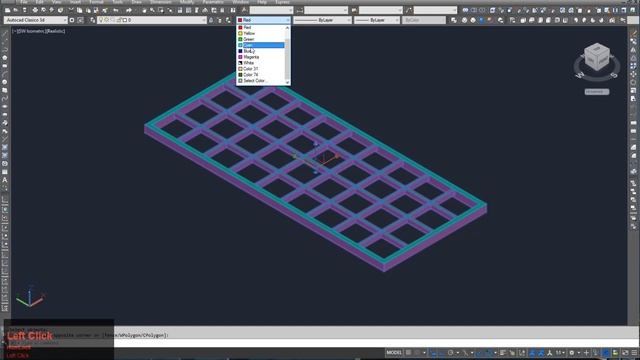This screenshot has width=640, height=360.
Task: Toggle layer 0 freeze sun icon
Action: pyautogui.click(x=106, y=20)
